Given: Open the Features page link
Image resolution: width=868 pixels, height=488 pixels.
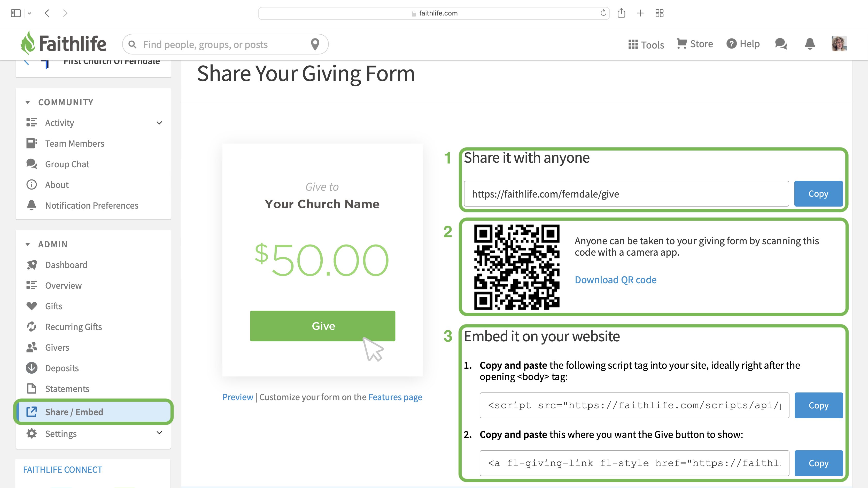Looking at the screenshot, I should [395, 397].
